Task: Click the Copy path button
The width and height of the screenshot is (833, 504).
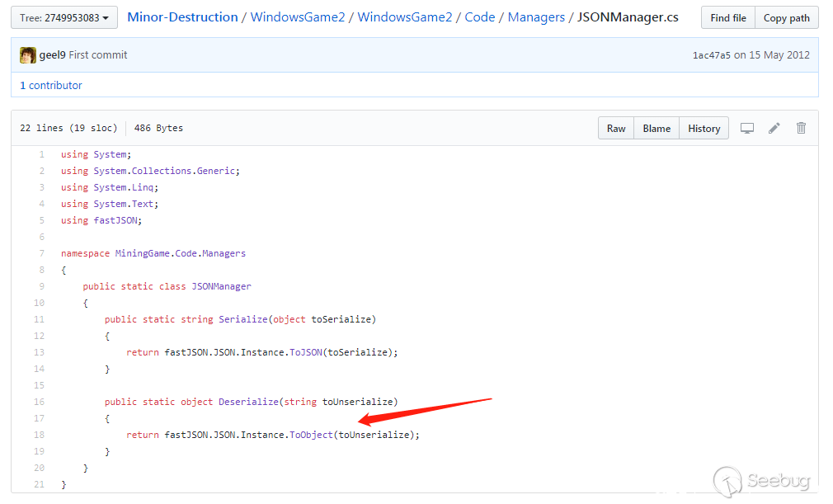Action: click(786, 17)
